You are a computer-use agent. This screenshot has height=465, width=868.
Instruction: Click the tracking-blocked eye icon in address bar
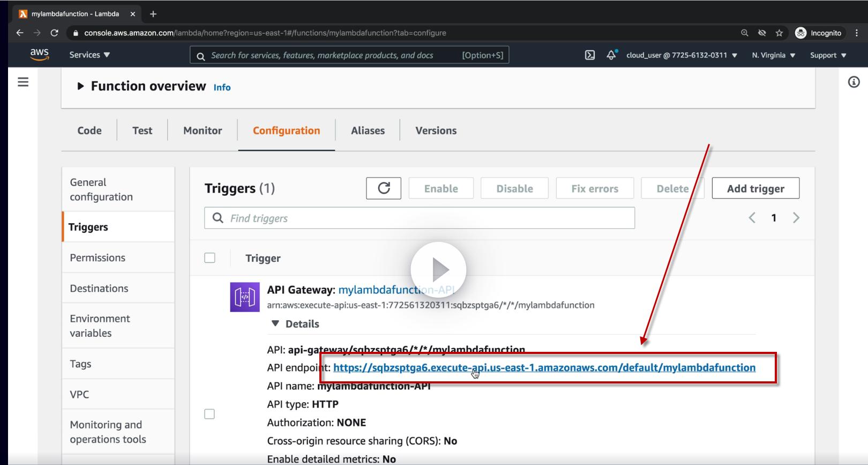[762, 33]
